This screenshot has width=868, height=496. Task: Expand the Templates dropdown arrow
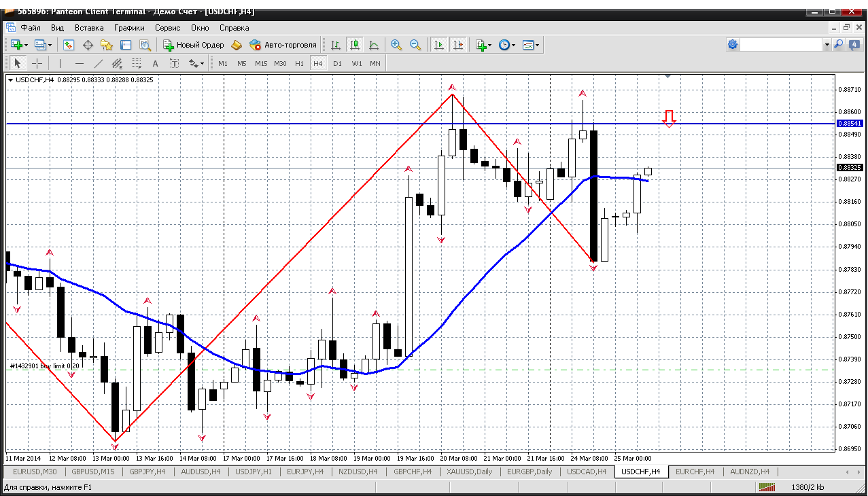tap(538, 45)
